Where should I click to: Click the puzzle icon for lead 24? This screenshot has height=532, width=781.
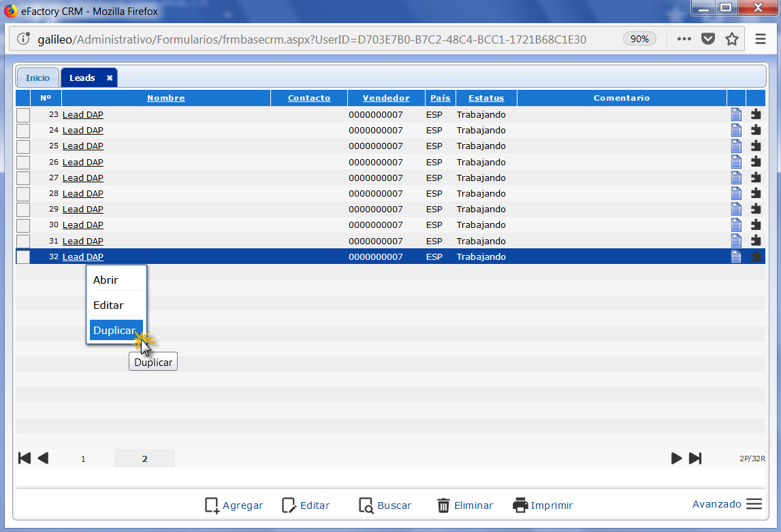(x=756, y=131)
